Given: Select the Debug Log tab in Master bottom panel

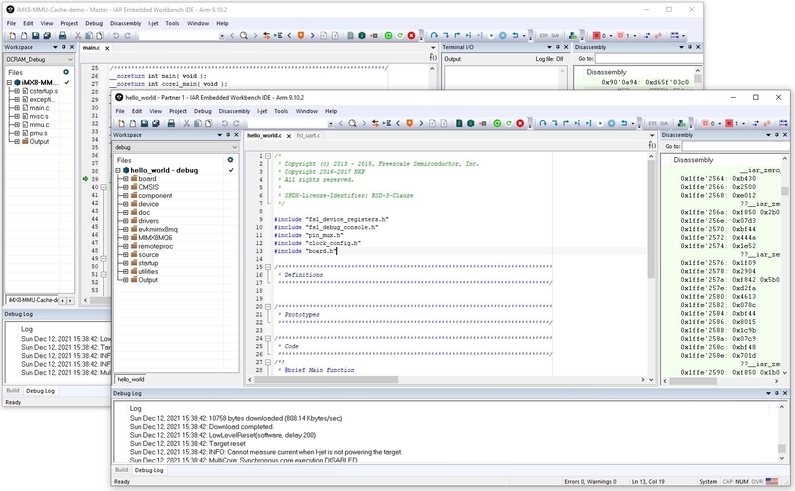Looking at the screenshot, I should (x=40, y=391).
